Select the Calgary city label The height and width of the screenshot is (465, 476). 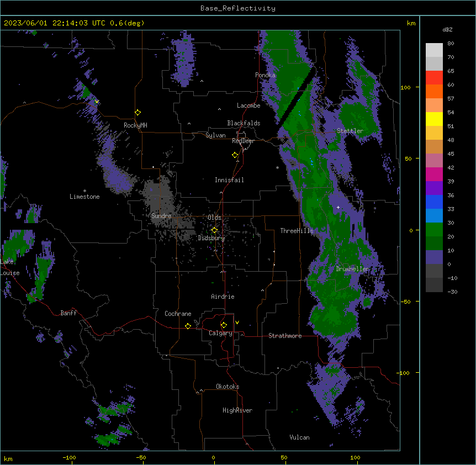pyautogui.click(x=220, y=333)
